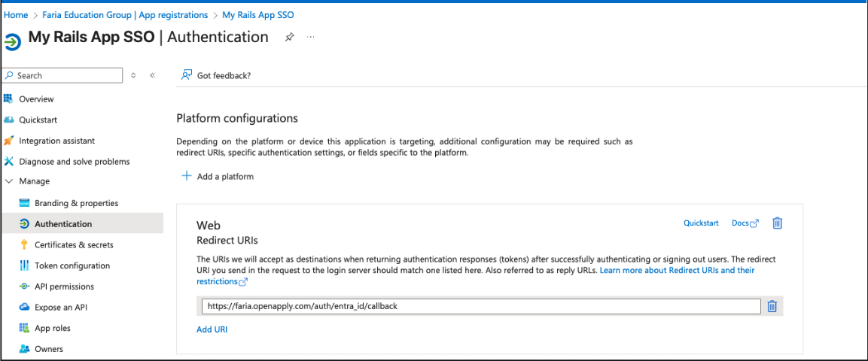The image size is (868, 361).
Task: Click the plus icon for Add a platform
Action: (x=187, y=176)
